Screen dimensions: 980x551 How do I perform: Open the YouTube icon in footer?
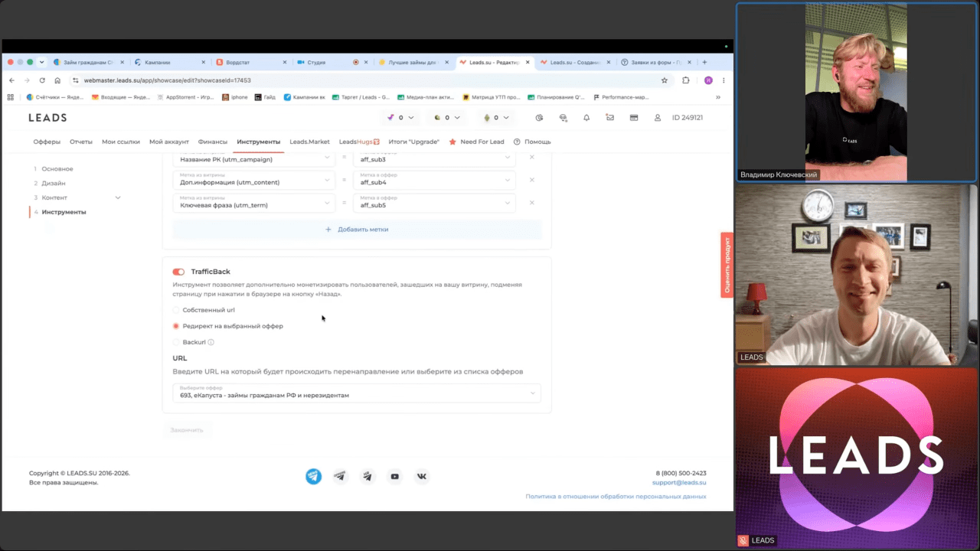394,476
